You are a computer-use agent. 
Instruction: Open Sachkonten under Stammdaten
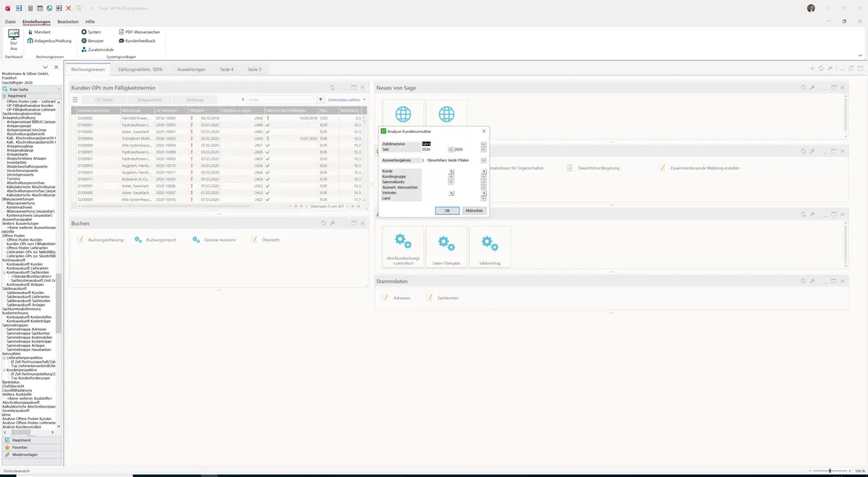(x=442, y=298)
